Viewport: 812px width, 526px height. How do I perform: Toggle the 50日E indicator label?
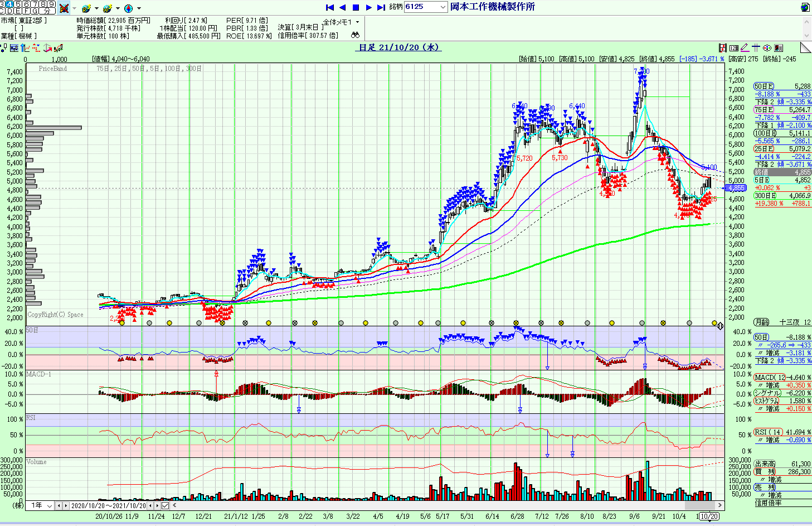click(764, 86)
